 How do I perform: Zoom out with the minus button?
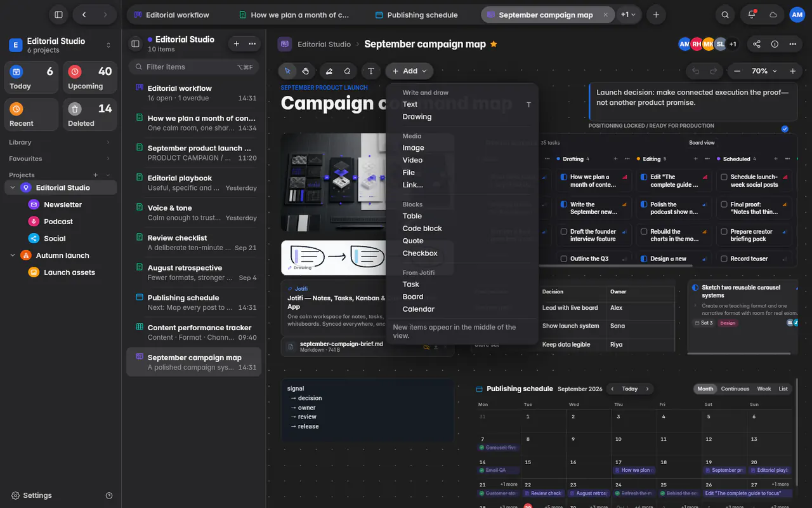[737, 71]
